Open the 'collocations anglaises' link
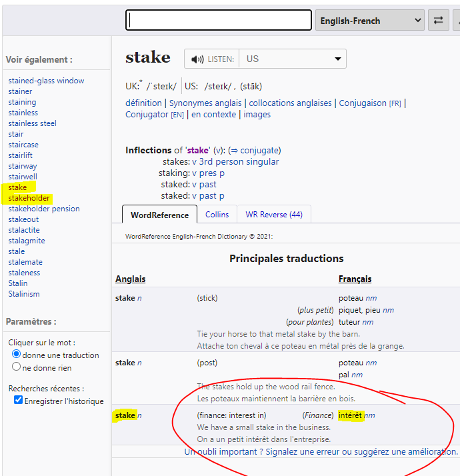This screenshot has height=476, width=460. coord(290,103)
